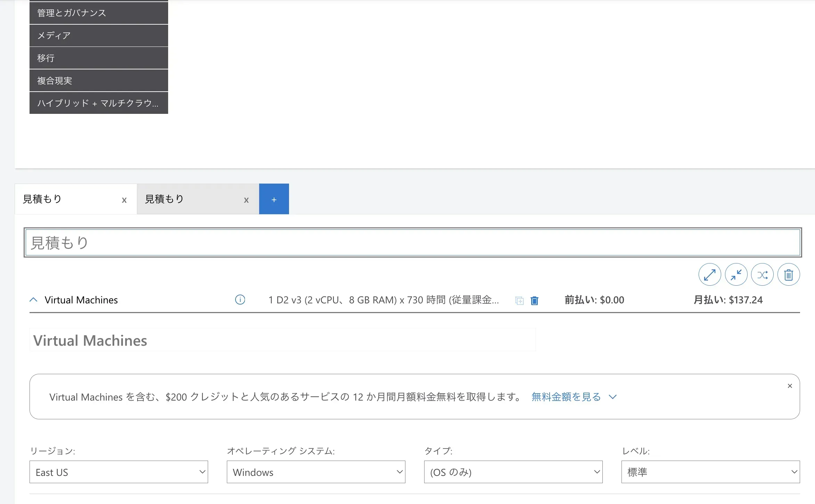Open the リージョン East US dropdown
This screenshot has width=815, height=504.
[x=118, y=472]
